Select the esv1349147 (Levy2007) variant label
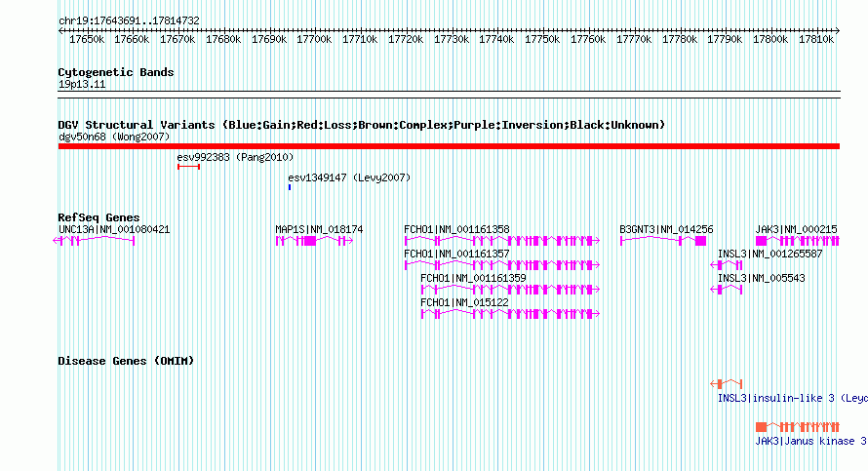868x471 pixels. 349,177
